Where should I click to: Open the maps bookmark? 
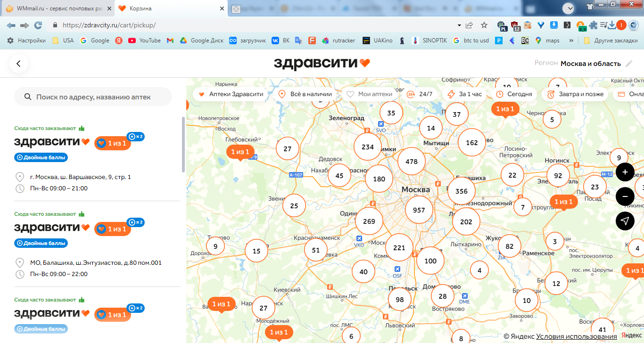point(547,41)
